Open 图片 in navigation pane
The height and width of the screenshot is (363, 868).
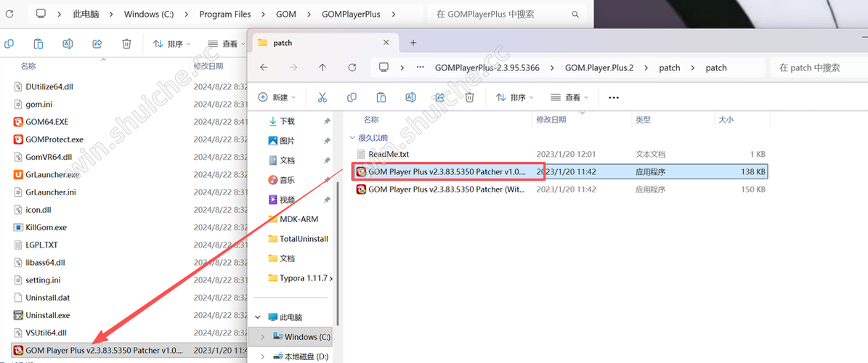click(281, 141)
